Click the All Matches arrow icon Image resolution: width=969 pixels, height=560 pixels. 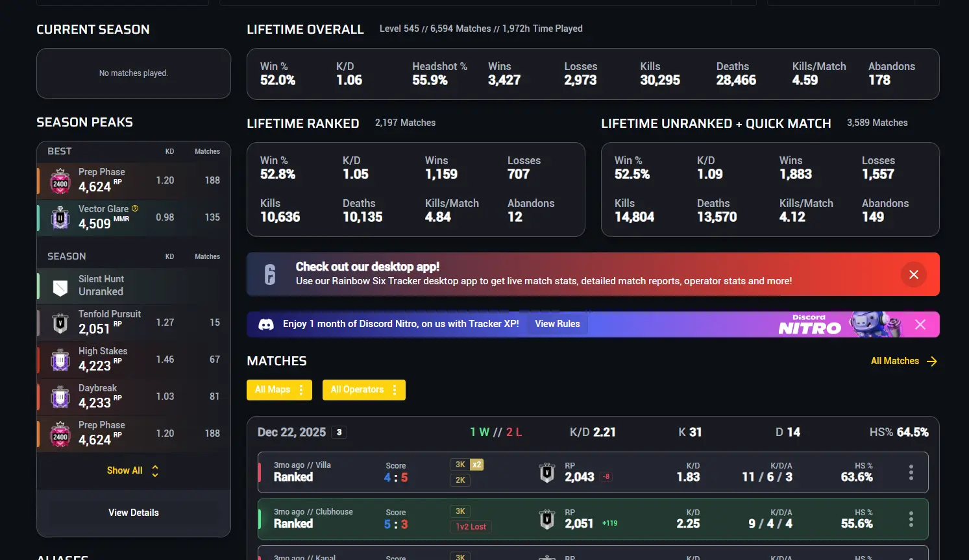(932, 361)
